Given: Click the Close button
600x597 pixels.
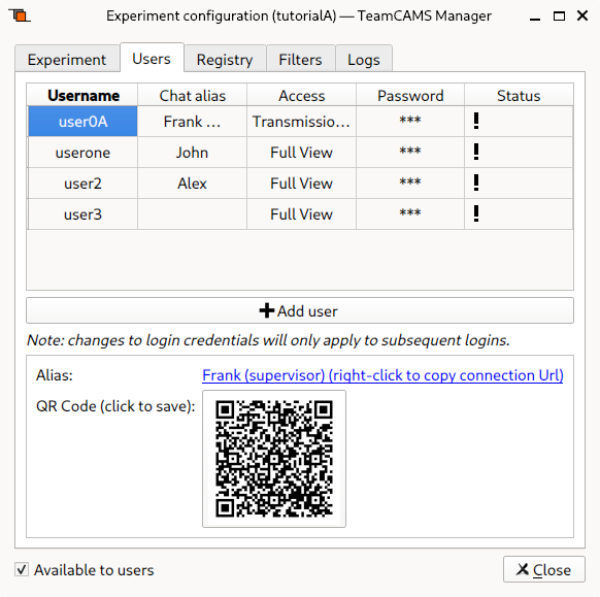Looking at the screenshot, I should tap(544, 569).
